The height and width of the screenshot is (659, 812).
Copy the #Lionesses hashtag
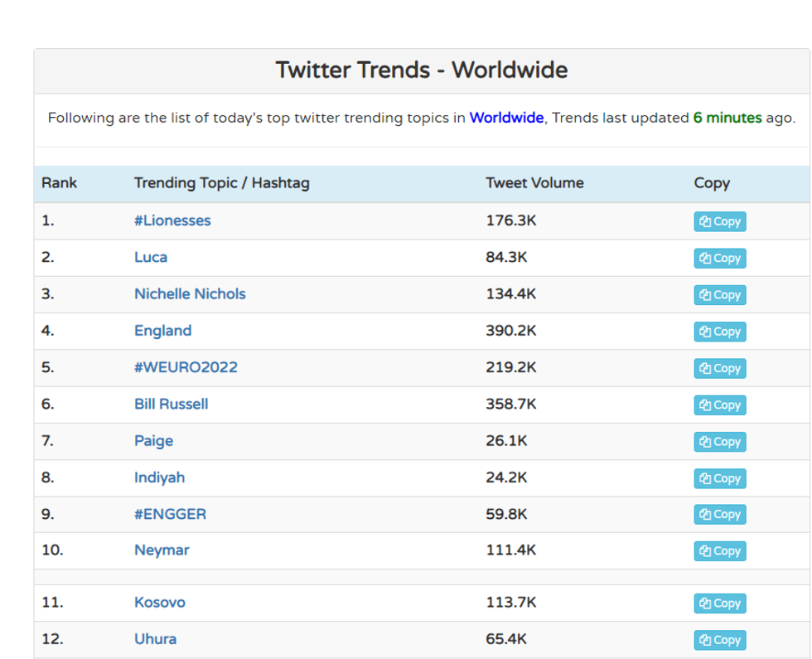tap(719, 221)
